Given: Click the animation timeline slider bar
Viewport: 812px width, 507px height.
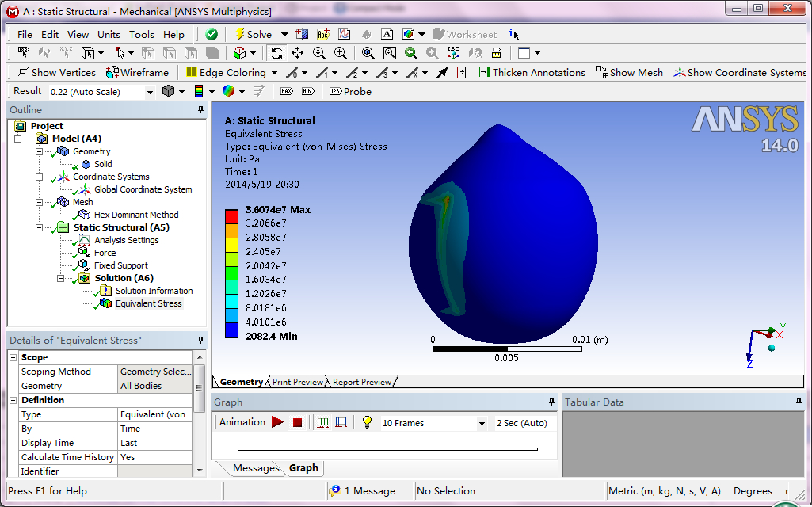Looking at the screenshot, I should pyautogui.click(x=387, y=449).
